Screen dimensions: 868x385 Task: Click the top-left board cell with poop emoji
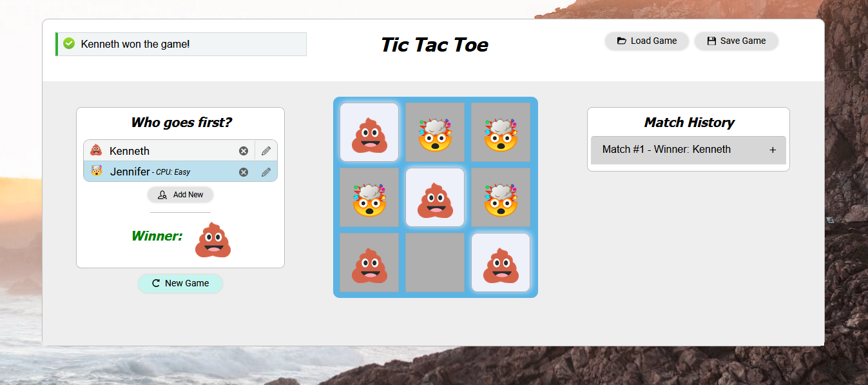(x=369, y=132)
